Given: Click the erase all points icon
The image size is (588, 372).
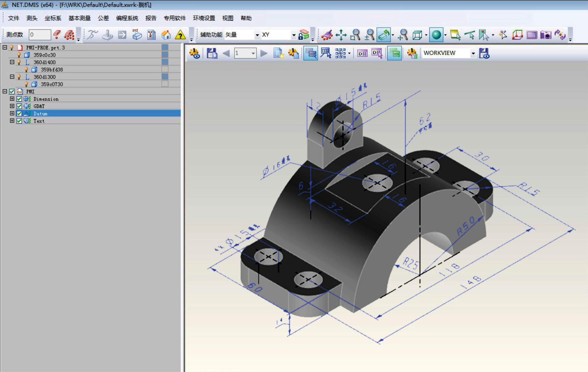Looking at the screenshot, I should (69, 35).
